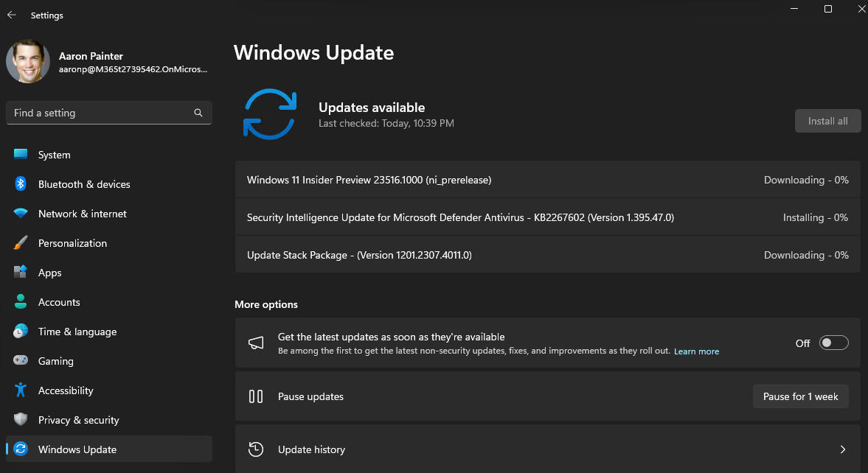
Task: Click Aaron Painter account name
Action: tap(91, 56)
